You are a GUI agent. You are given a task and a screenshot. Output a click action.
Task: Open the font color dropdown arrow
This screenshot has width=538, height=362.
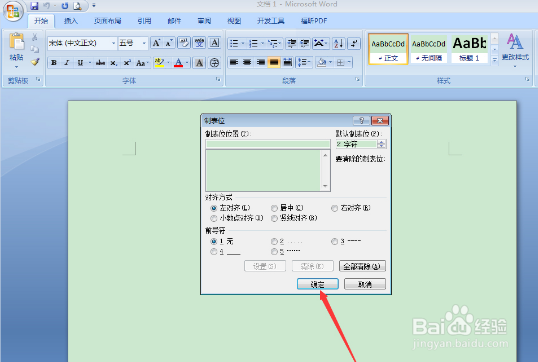tap(187, 63)
